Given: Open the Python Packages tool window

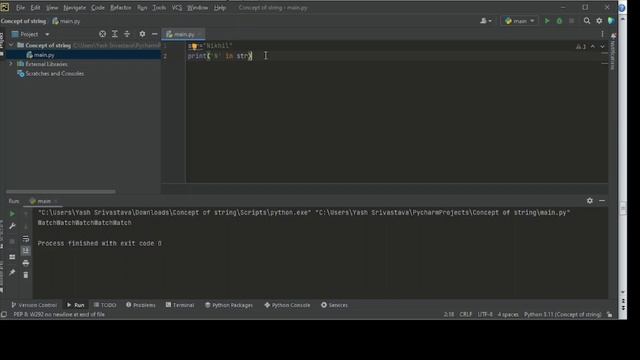Looking at the screenshot, I should coord(229,305).
